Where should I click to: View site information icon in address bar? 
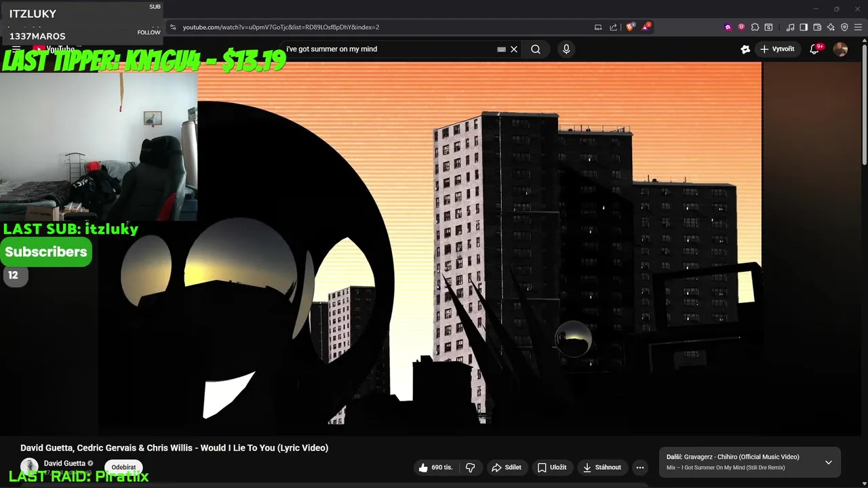tap(173, 27)
